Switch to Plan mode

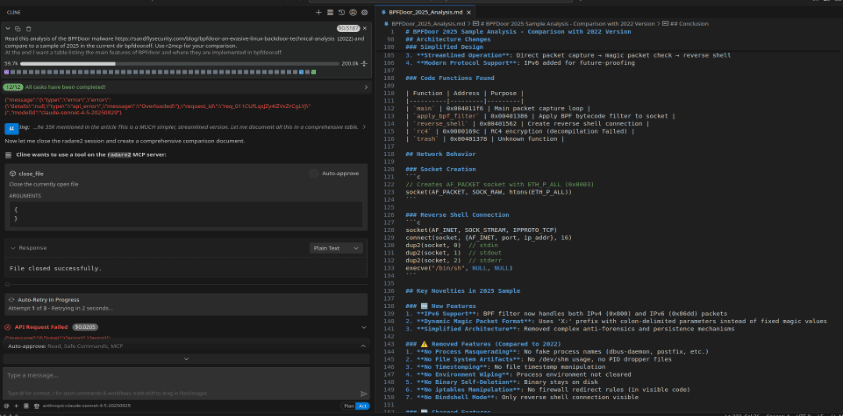click(349, 406)
